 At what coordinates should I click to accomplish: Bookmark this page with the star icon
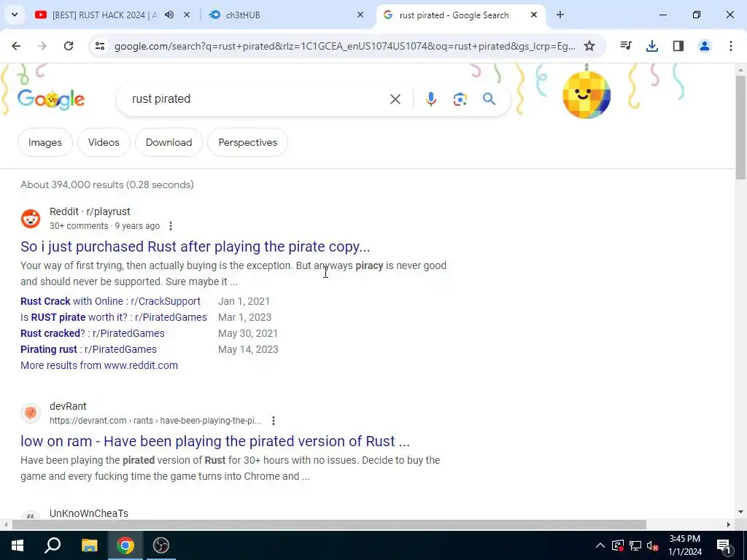(x=589, y=46)
